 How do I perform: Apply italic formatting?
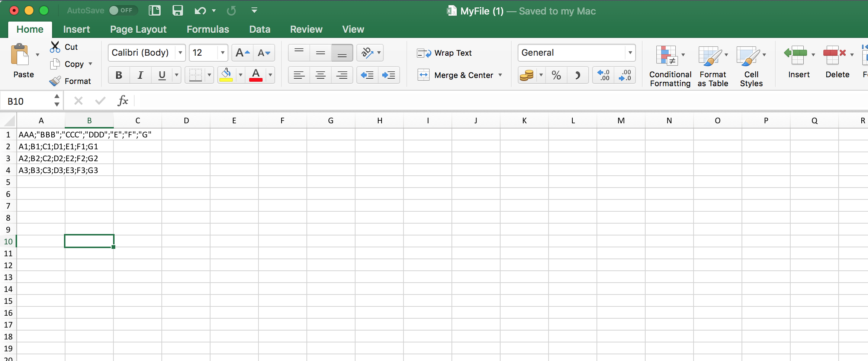pyautogui.click(x=140, y=75)
